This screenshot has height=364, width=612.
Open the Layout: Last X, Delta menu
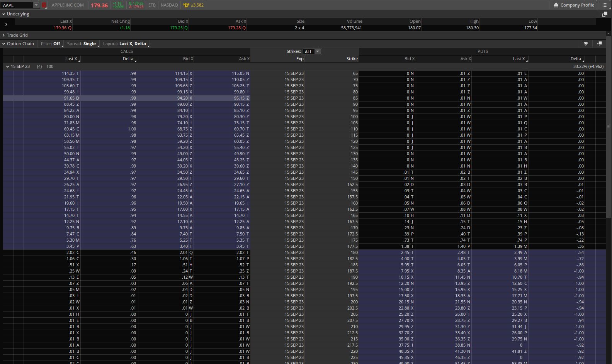click(125, 44)
